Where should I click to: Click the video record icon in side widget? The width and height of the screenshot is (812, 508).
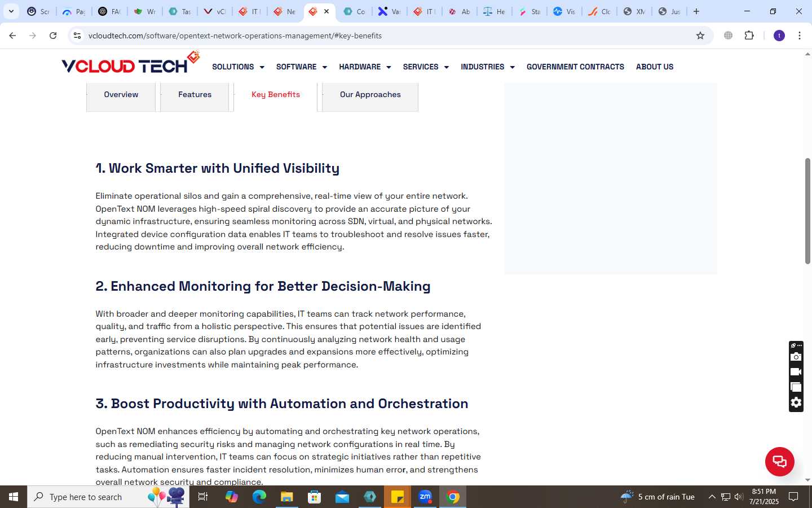[796, 372]
